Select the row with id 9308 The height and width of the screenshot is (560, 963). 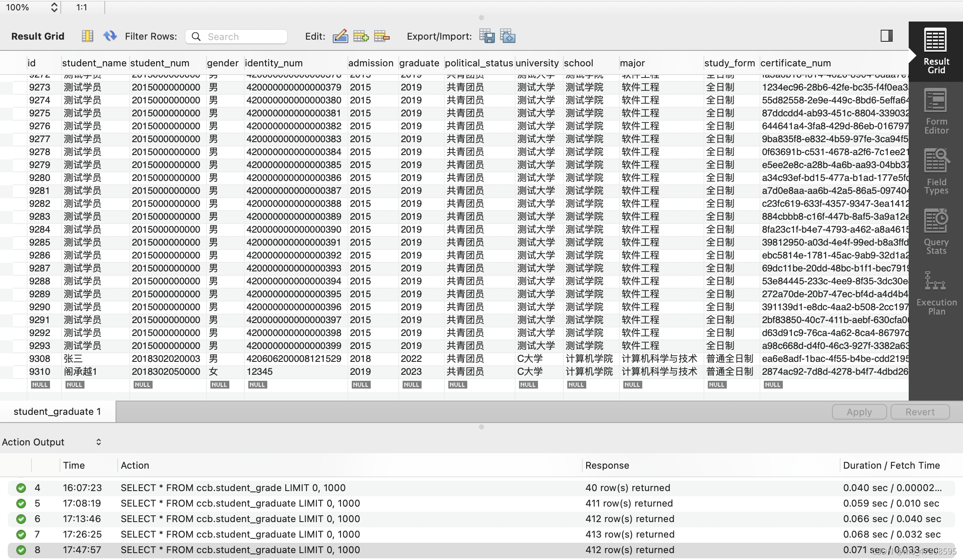(40, 359)
